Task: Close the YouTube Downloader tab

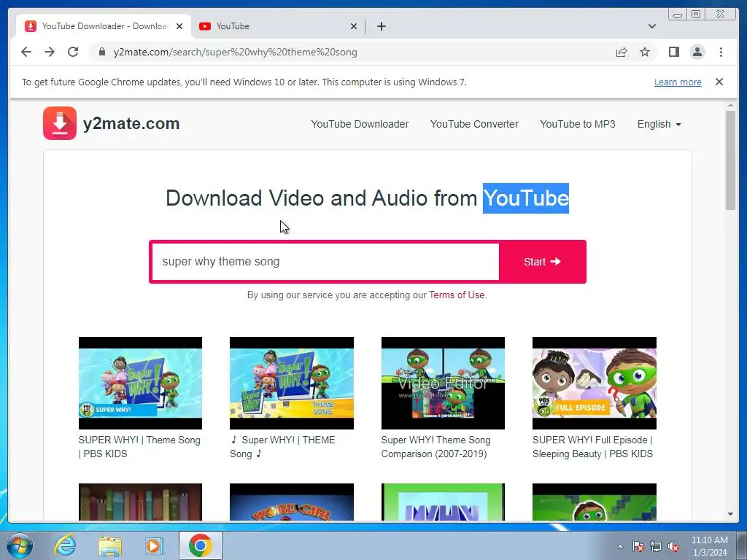Action: pyautogui.click(x=179, y=26)
